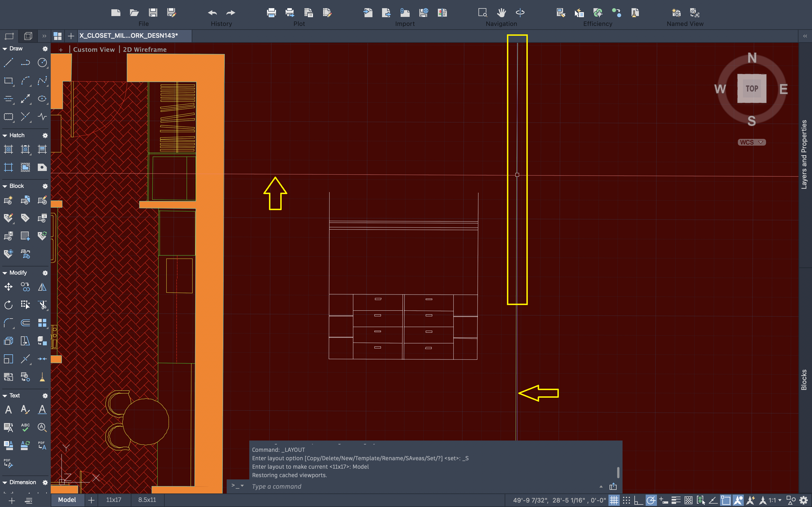The image size is (812, 507).
Task: Open the 1:1 annotation scale dropdown
Action: (775, 500)
